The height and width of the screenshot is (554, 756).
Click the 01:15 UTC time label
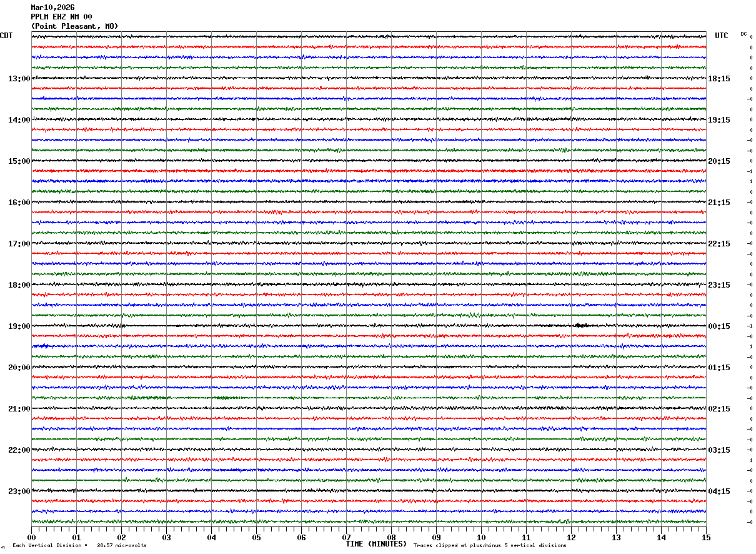coord(719,368)
